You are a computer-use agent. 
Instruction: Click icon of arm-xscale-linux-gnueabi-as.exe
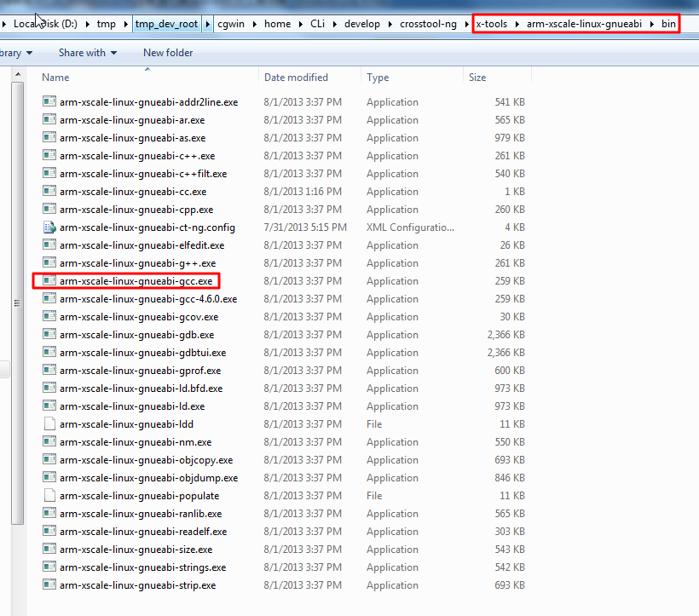pos(49,137)
